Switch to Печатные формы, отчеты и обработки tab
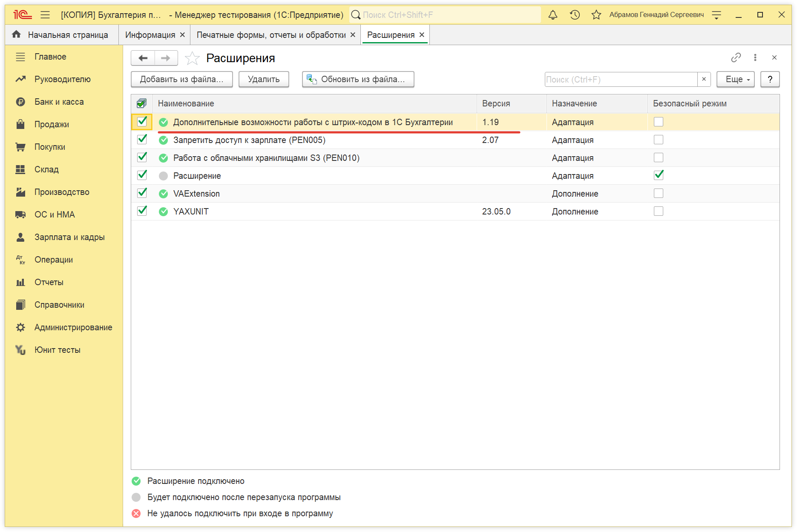The height and width of the screenshot is (532, 797). 271,35
